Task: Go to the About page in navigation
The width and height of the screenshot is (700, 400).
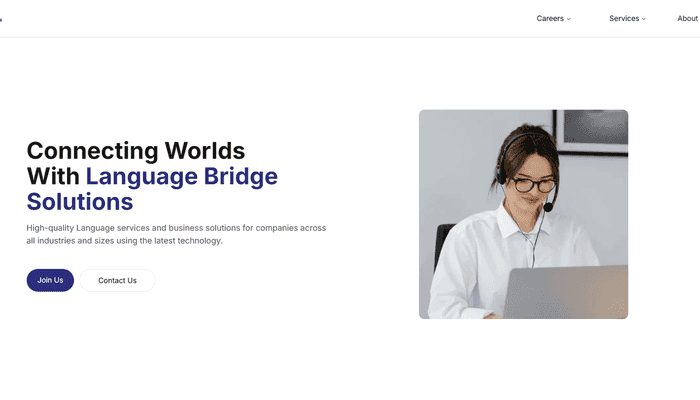Action: (687, 18)
